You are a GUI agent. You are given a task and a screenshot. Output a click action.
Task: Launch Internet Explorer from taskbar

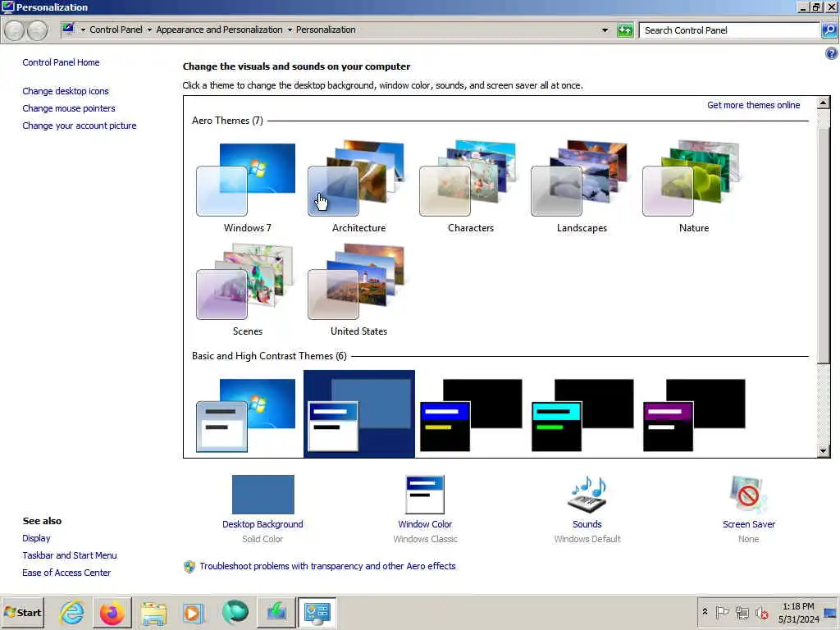[72, 612]
